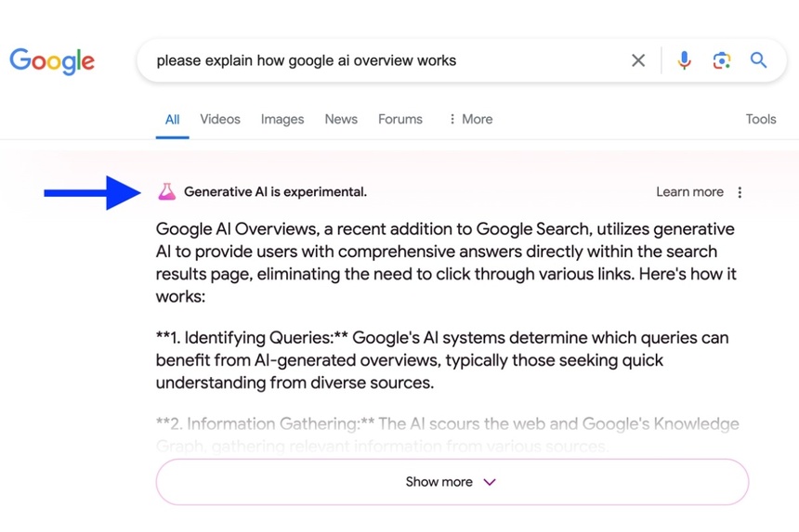Expand the More search filters dropdown
Screen dimensions: 799x532
click(470, 119)
